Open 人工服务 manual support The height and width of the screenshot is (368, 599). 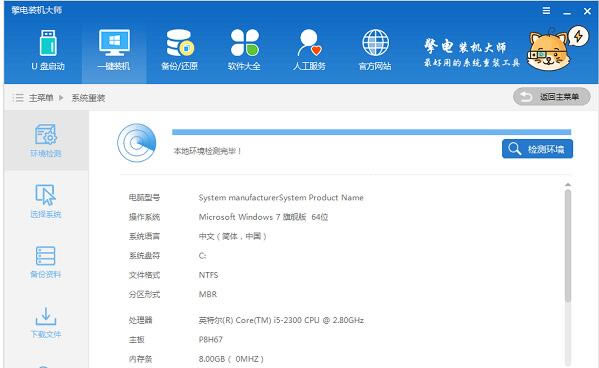(x=309, y=50)
